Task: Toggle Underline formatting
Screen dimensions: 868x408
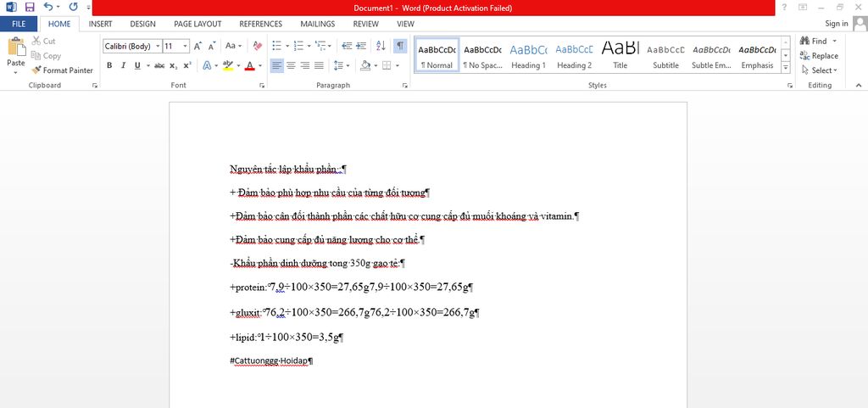Action: [137, 65]
